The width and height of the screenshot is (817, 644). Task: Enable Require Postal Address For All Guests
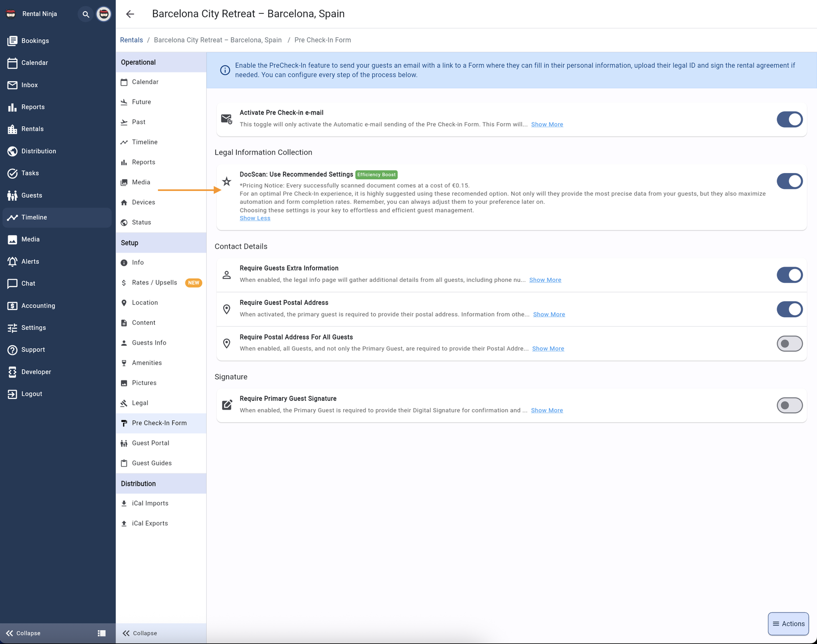(789, 344)
